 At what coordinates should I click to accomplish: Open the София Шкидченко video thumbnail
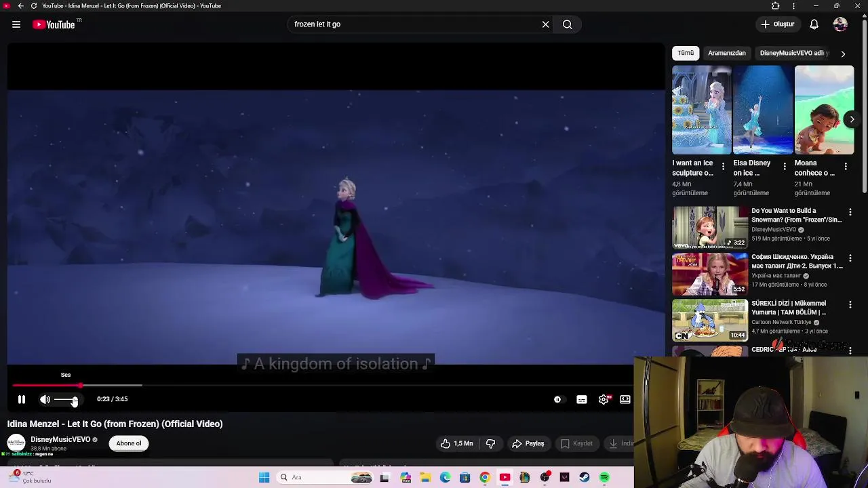tap(710, 274)
